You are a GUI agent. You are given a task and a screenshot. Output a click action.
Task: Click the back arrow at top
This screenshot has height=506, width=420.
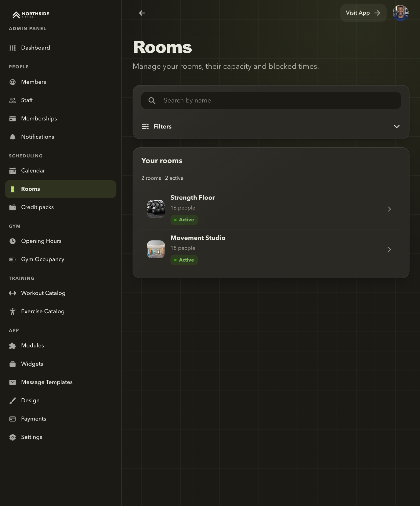point(142,13)
